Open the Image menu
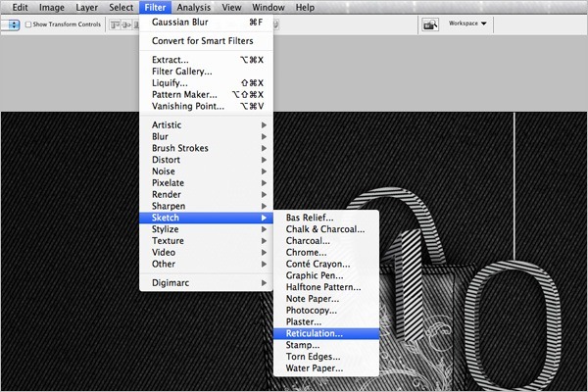 [52, 7]
